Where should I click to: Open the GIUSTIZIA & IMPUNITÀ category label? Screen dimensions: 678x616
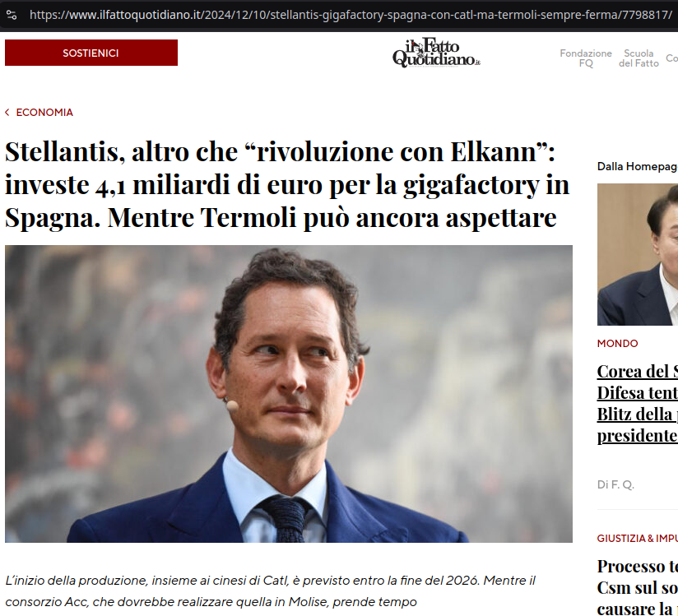(638, 538)
